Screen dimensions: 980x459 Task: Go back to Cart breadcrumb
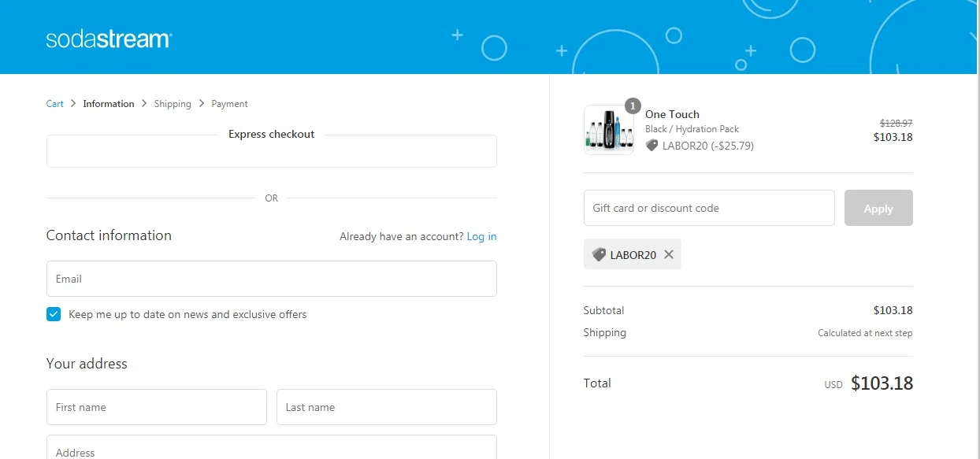click(x=55, y=104)
